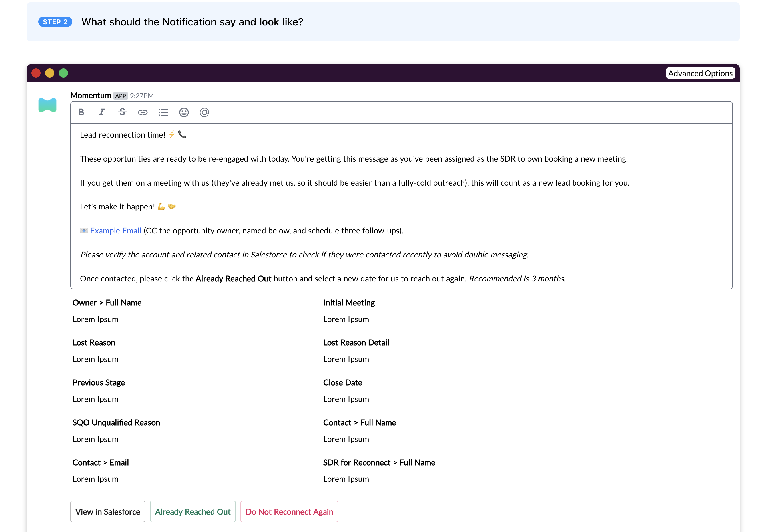Add bulleted list formatting
This screenshot has width=766, height=532.
[x=163, y=112]
